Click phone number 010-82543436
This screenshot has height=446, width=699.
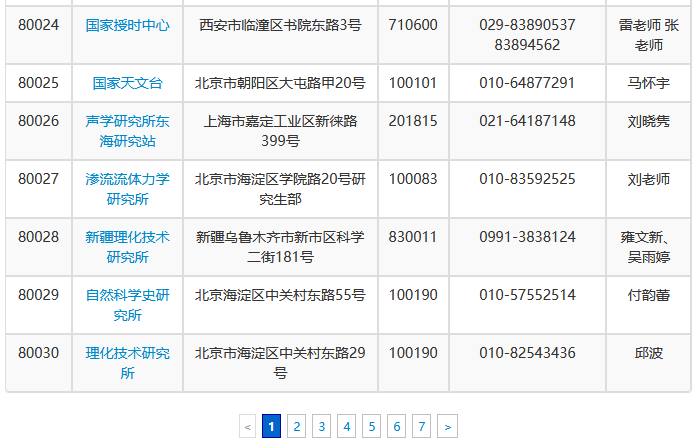527,353
